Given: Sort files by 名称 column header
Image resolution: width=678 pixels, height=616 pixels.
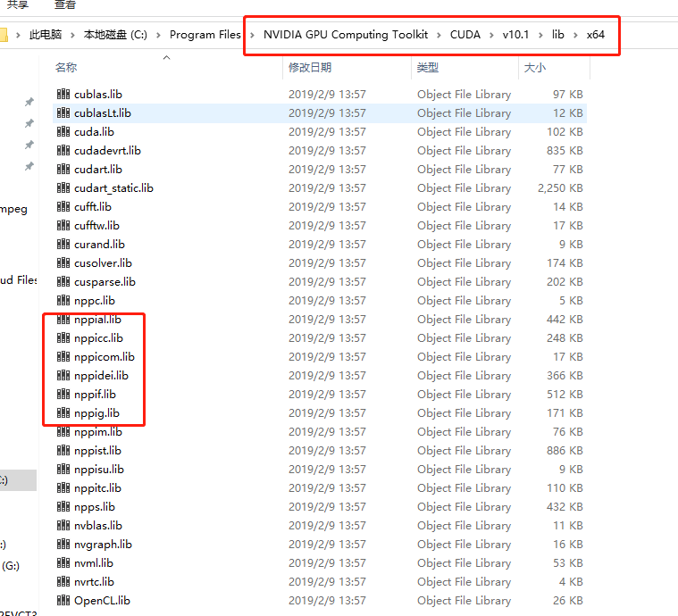Looking at the screenshot, I should pos(66,68).
